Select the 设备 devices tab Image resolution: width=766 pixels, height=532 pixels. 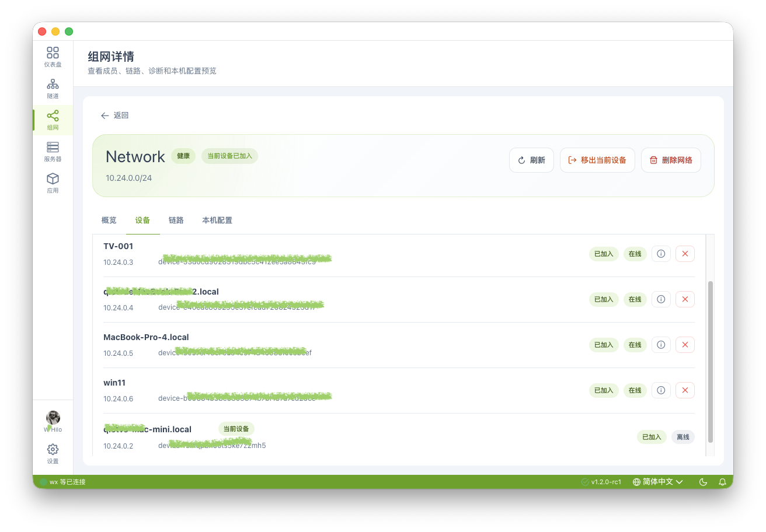pyautogui.click(x=142, y=220)
